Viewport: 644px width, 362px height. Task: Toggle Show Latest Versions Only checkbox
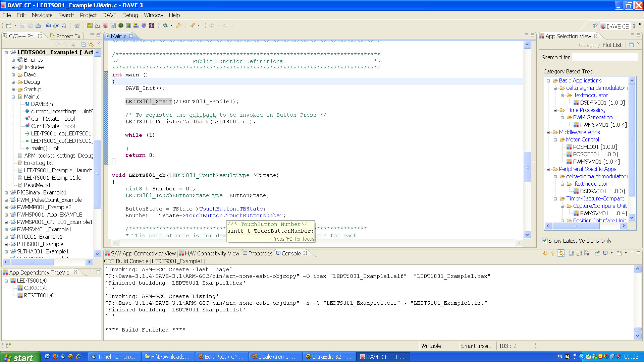tap(545, 240)
